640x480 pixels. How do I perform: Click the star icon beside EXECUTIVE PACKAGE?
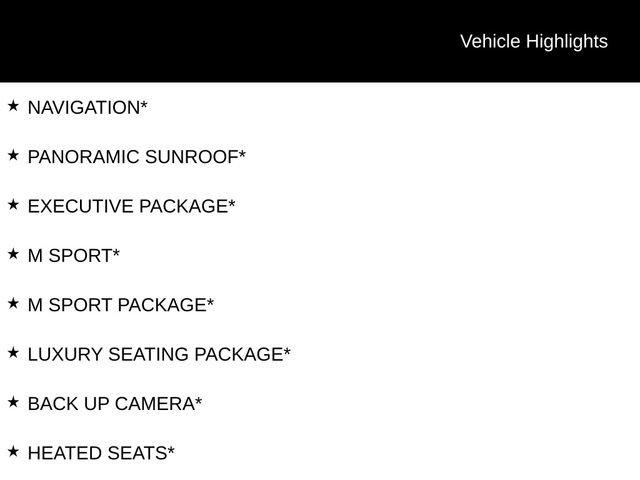[13, 204]
